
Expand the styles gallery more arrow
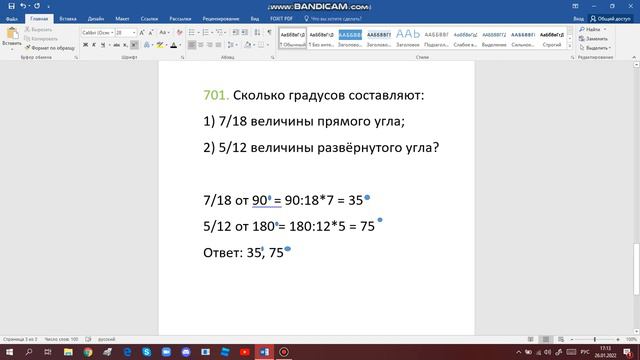[570, 46]
